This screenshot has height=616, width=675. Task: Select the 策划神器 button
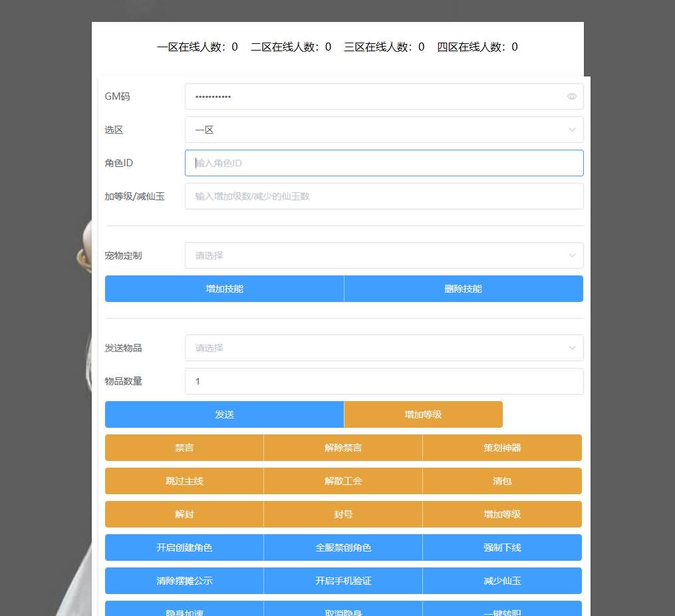point(502,448)
